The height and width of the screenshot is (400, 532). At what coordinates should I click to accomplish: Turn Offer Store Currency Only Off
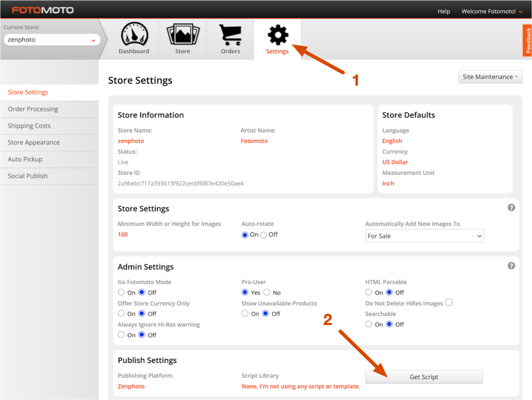point(142,314)
